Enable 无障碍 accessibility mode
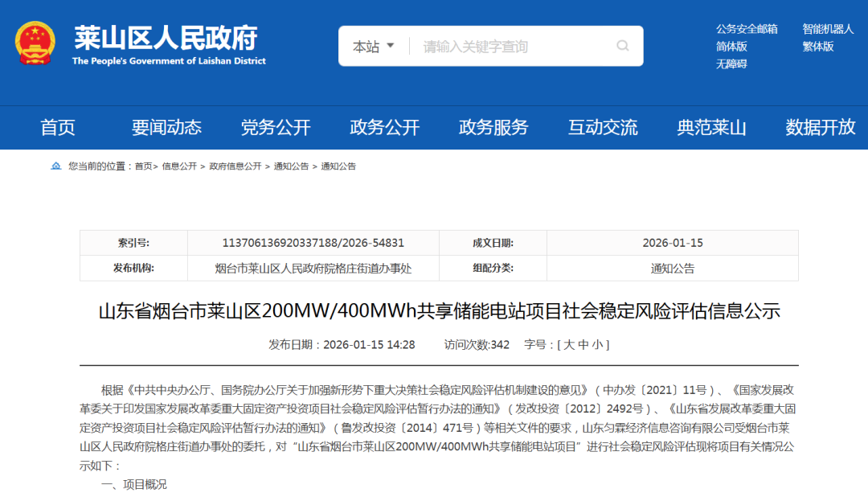Image resolution: width=868 pixels, height=497 pixels. (x=731, y=64)
